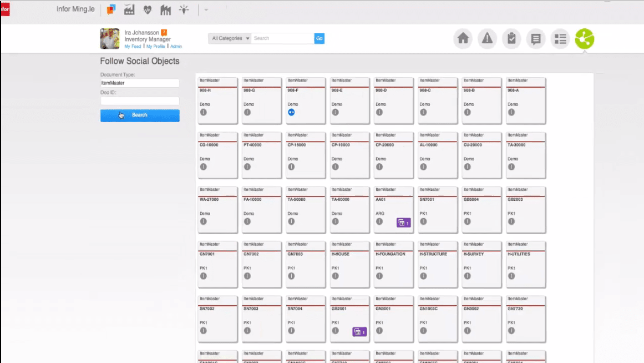Click the blue Search button
Viewport: 644px width, 363px height.
coord(140,115)
